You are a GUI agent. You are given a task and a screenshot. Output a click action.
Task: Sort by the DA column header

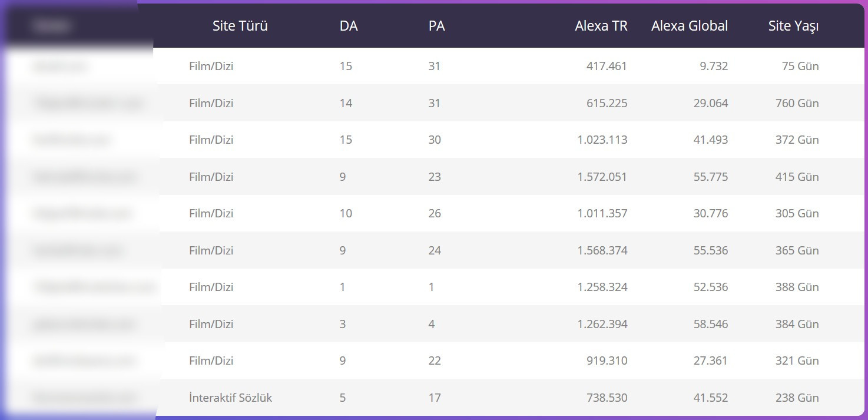tap(349, 26)
